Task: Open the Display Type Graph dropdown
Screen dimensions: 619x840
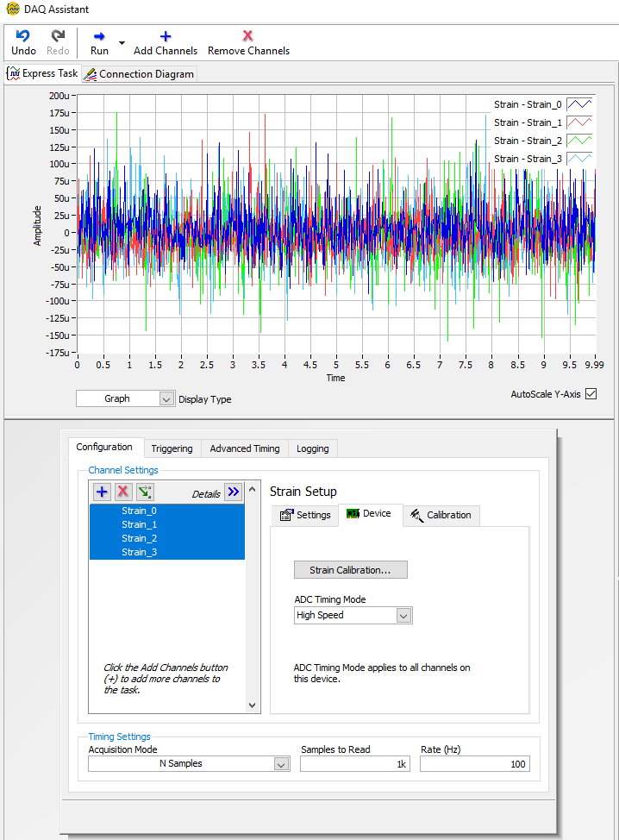Action: point(125,398)
